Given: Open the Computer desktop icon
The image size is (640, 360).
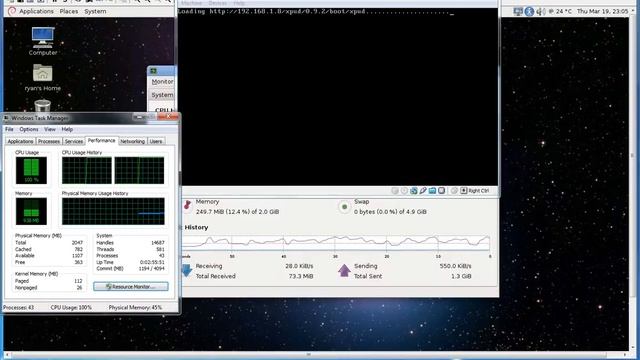Looking at the screenshot, I should (43, 37).
